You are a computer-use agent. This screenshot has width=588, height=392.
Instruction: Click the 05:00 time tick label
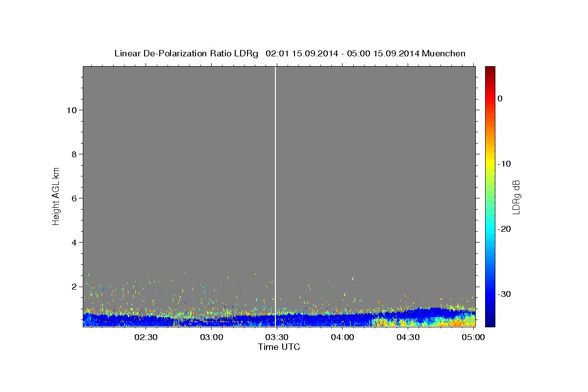(473, 337)
